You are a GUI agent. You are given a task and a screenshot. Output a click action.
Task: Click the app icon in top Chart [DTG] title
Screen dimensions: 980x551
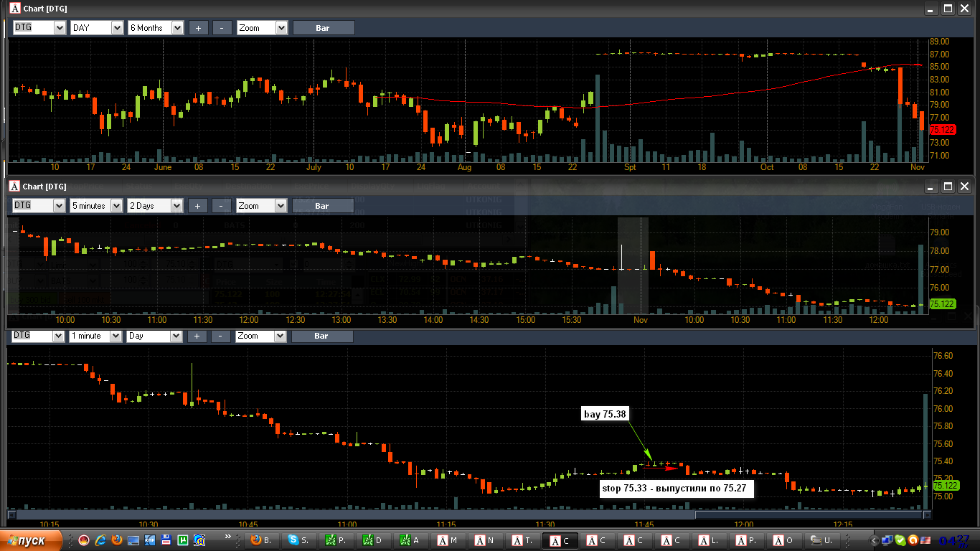[x=14, y=9]
